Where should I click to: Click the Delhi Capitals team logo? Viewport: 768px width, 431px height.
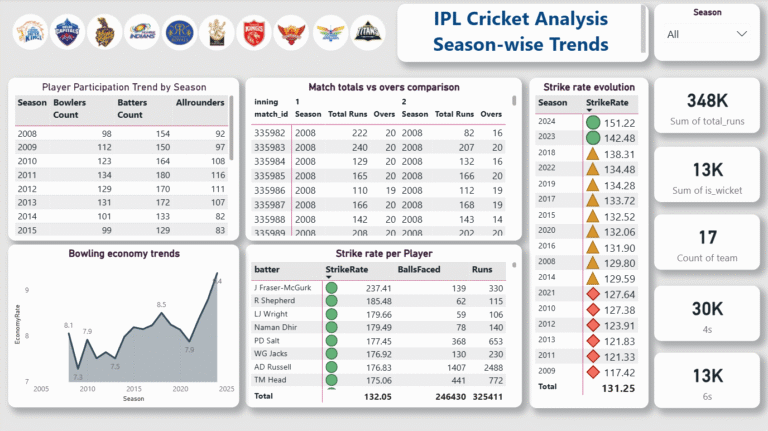click(x=68, y=32)
